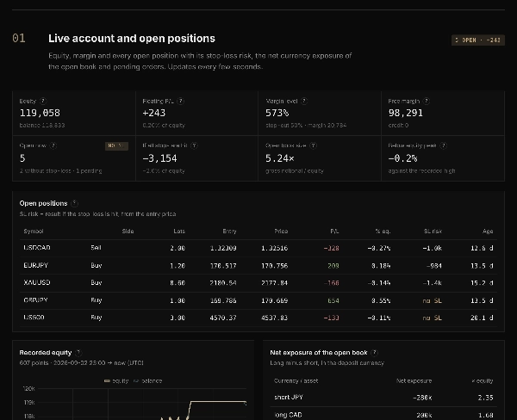The height and width of the screenshot is (420, 517).
Task: Click the stops-hit value -3,154
Action: click(160, 158)
